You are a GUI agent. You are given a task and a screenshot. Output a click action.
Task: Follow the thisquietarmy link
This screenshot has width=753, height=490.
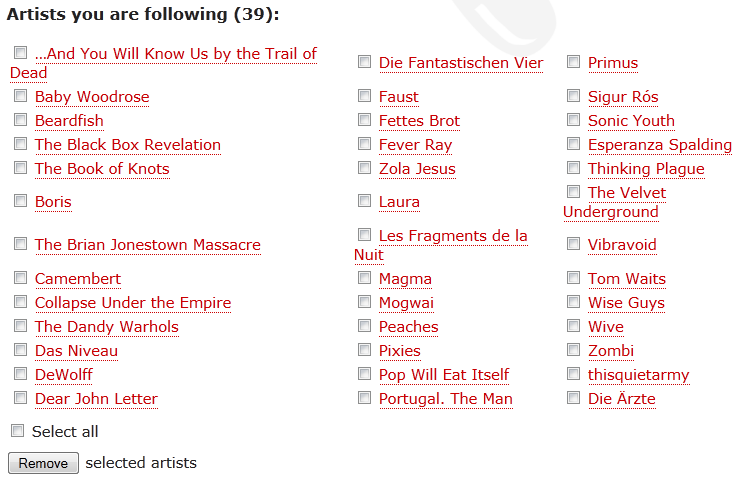click(x=638, y=375)
